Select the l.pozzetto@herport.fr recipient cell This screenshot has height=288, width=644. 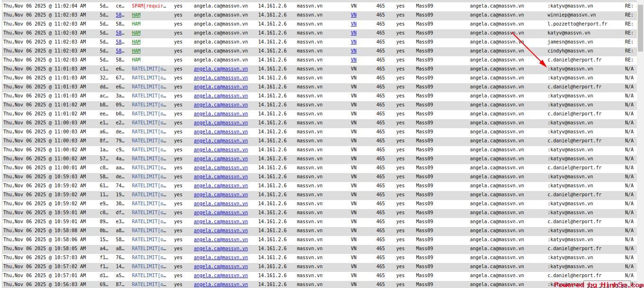click(577, 24)
